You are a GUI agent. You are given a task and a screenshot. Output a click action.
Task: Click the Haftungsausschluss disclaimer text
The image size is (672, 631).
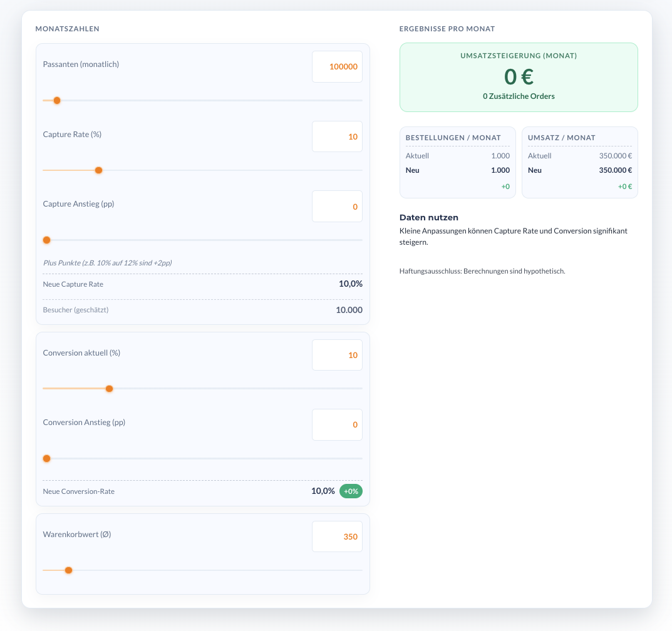pyautogui.click(x=482, y=271)
